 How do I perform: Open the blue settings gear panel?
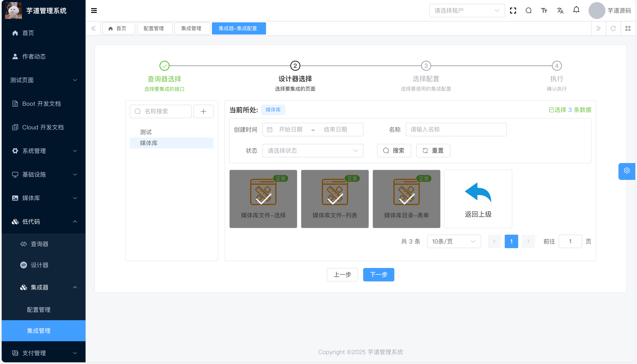point(626,171)
